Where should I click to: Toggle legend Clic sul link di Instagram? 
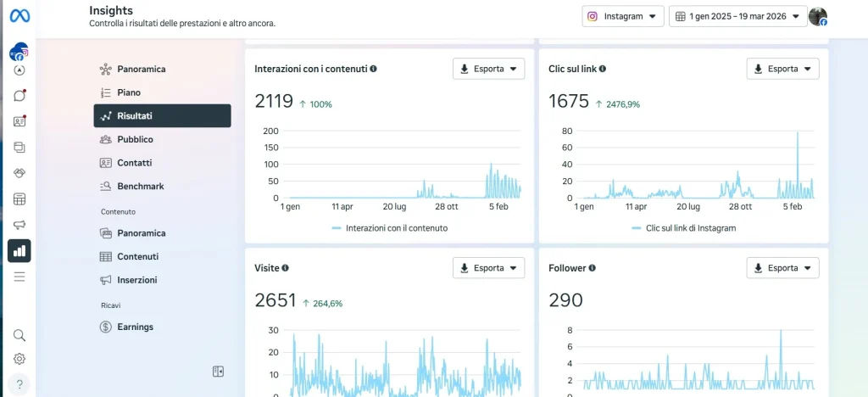point(683,228)
